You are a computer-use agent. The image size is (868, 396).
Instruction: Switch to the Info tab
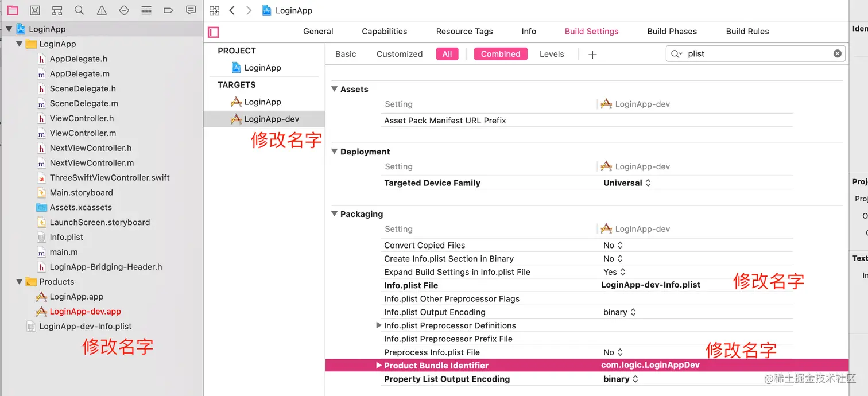pyautogui.click(x=529, y=31)
